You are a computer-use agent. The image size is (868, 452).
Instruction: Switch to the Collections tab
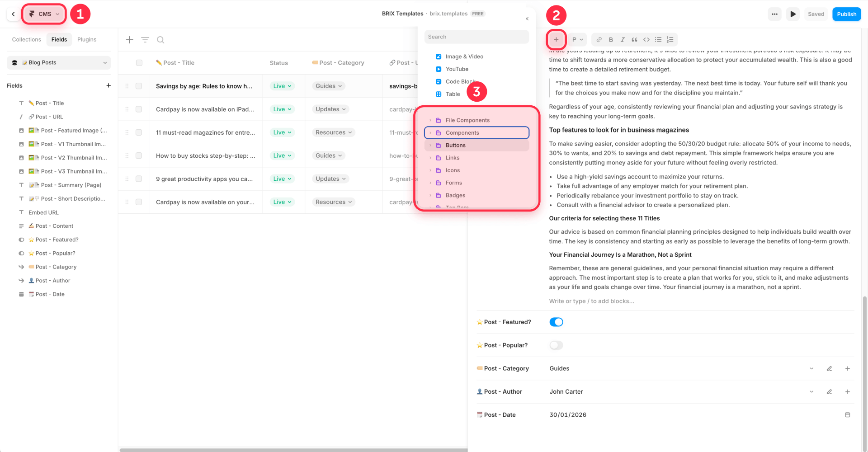(27, 40)
